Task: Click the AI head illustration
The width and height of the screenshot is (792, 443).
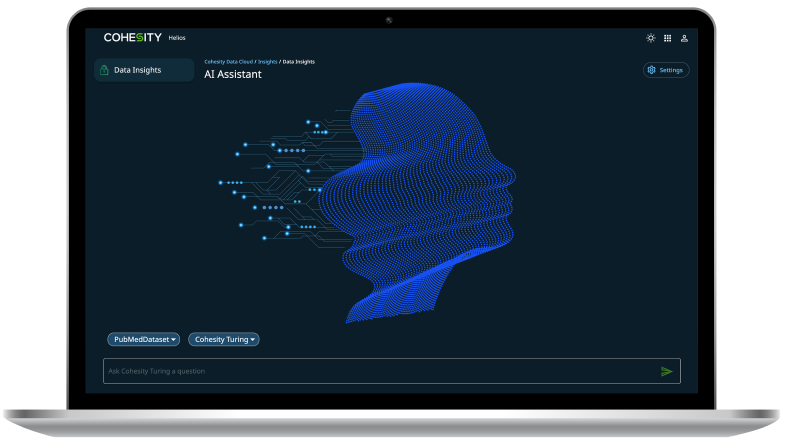Action: click(x=368, y=202)
